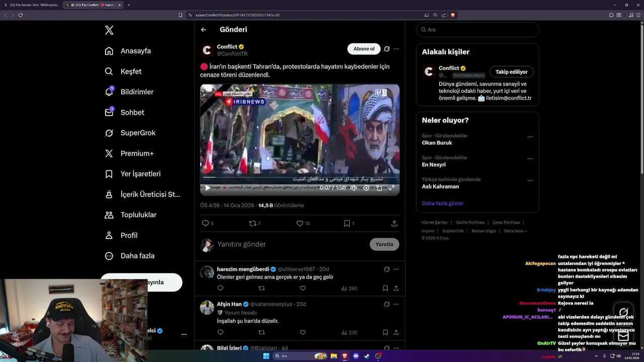The image size is (644, 362).
Task: Share the main post
Action: pyautogui.click(x=394, y=223)
